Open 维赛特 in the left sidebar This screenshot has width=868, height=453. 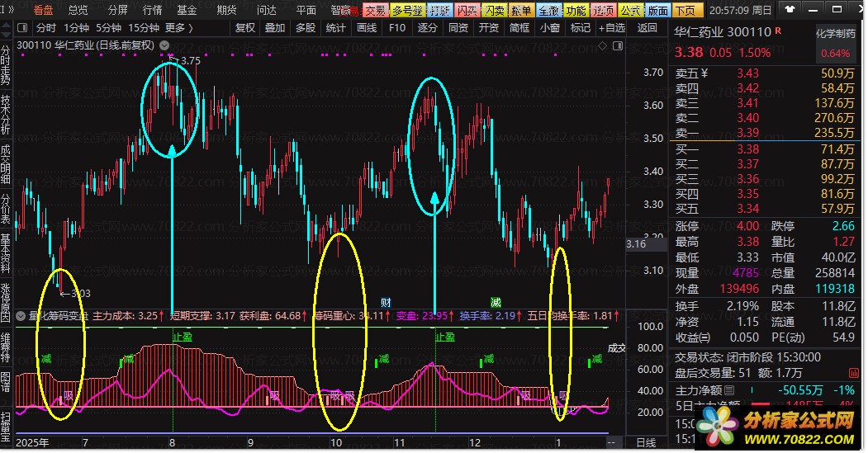click(x=6, y=347)
